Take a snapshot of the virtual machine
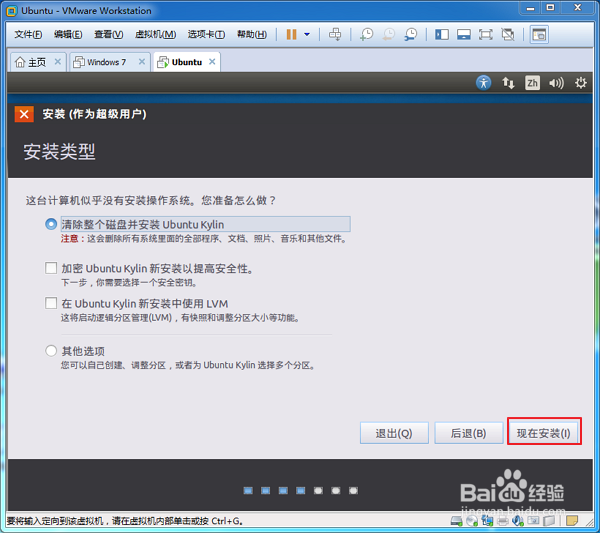Image resolution: width=600 pixels, height=533 pixels. coord(367,34)
